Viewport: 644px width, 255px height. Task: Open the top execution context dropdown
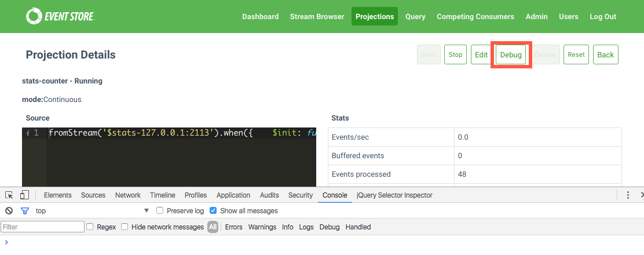point(93,211)
